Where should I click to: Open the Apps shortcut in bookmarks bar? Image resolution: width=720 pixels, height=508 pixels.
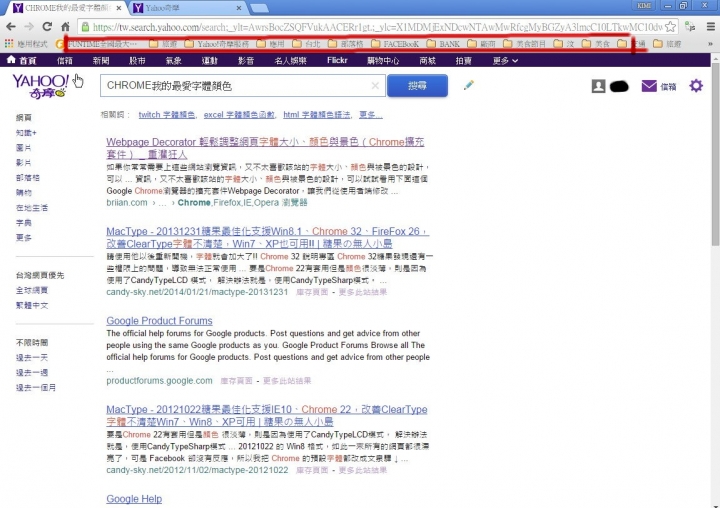point(26,44)
